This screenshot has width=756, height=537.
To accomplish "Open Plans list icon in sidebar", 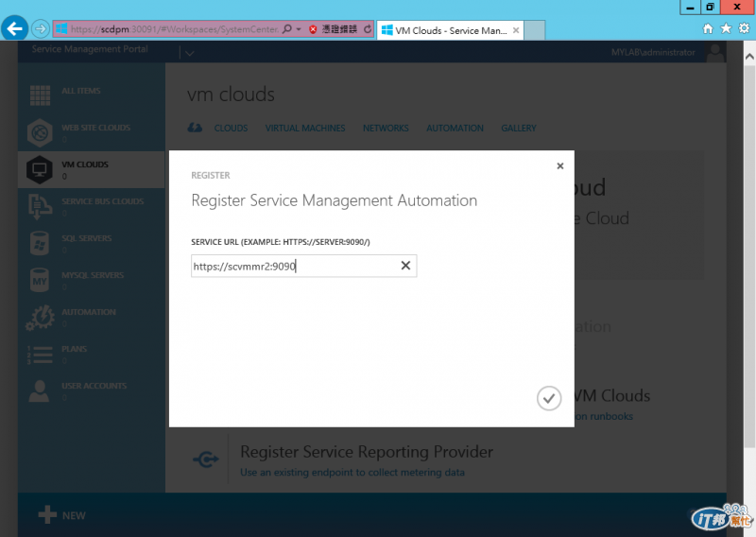I will pos(40,355).
